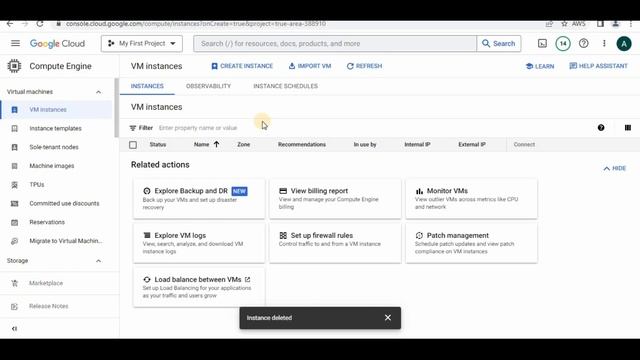Click the External IP column header
640x360 pixels.
pos(472,144)
